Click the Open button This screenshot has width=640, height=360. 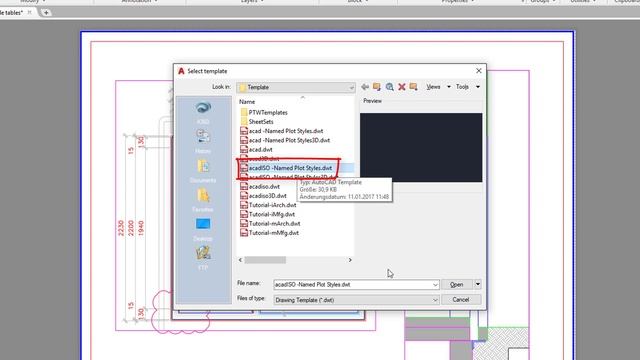[456, 284]
